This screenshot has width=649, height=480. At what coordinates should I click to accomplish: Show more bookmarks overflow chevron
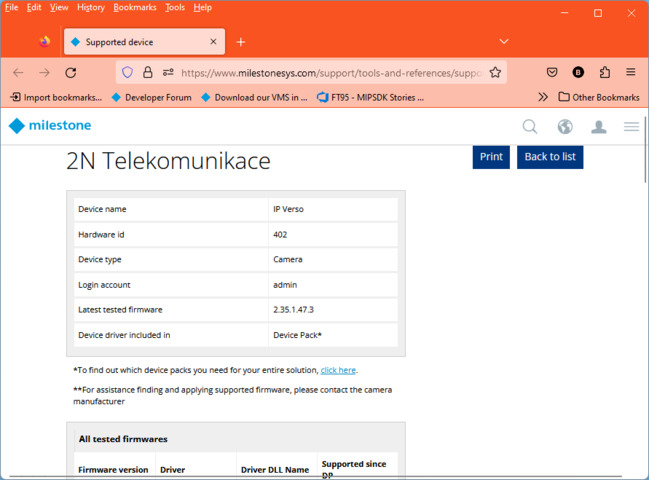543,97
